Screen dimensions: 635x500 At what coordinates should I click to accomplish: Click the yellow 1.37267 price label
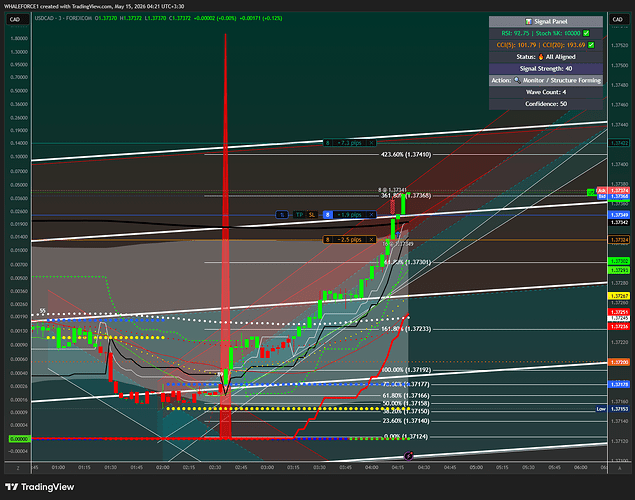(619, 296)
